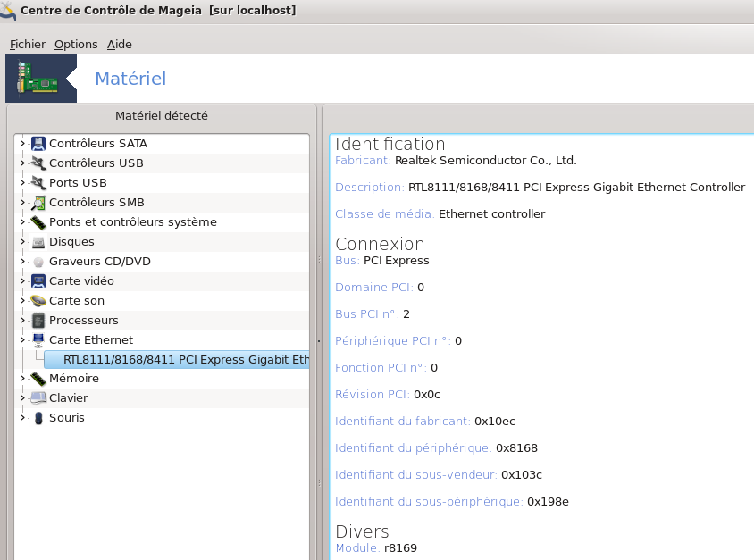This screenshot has height=560, width=754.
Task: Expand the Ports USB tree node
Action: click(22, 183)
